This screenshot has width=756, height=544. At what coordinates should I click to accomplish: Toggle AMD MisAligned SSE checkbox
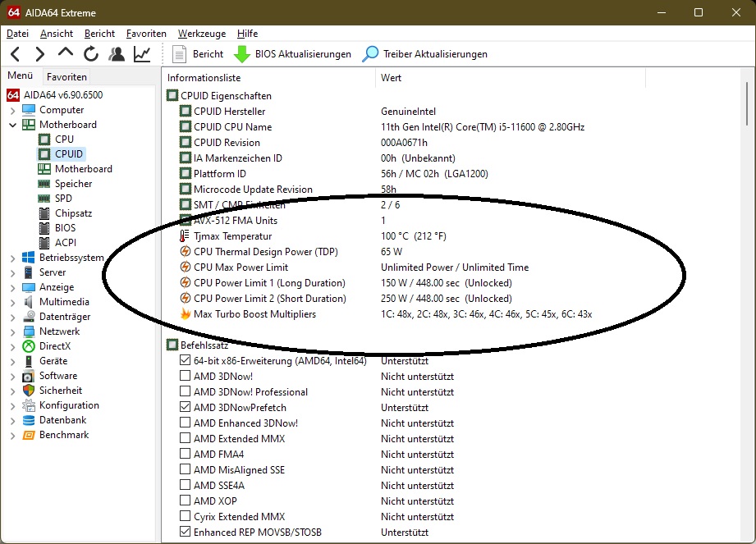pyautogui.click(x=185, y=469)
